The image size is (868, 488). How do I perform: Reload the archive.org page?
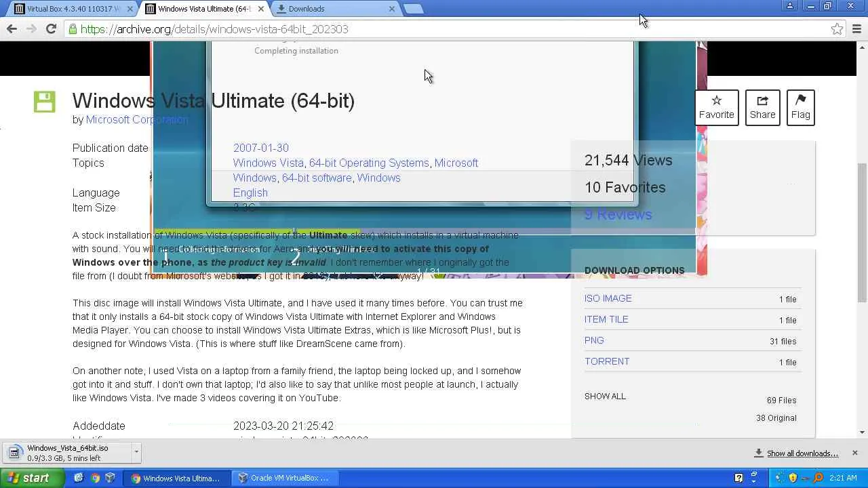point(51,28)
